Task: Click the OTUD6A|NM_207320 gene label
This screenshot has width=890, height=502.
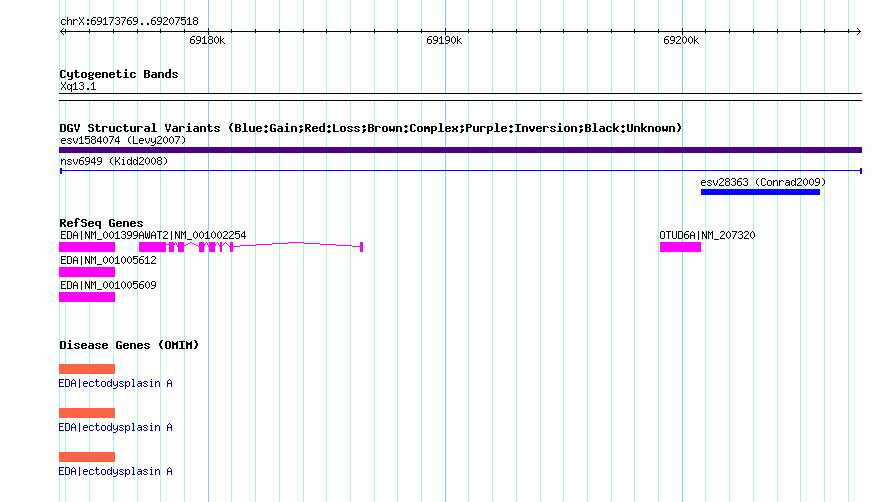Action: point(707,235)
